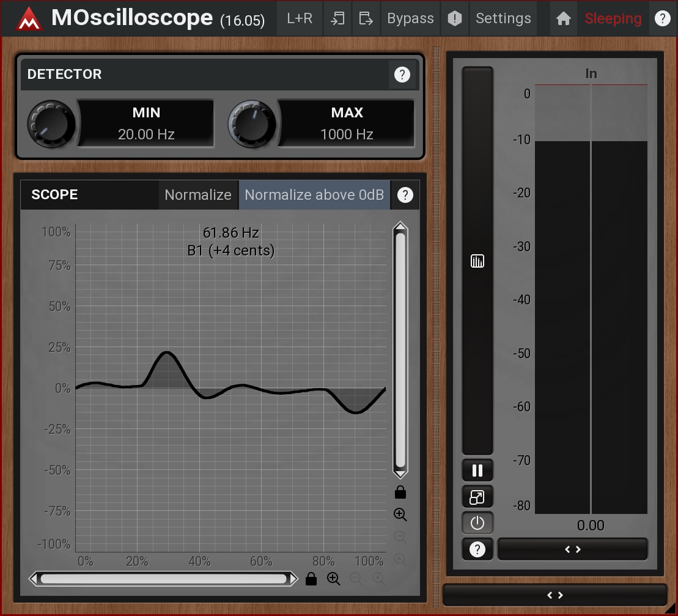678x616 pixels.
Task: Open the Scope panel help icon
Action: pyautogui.click(x=405, y=195)
